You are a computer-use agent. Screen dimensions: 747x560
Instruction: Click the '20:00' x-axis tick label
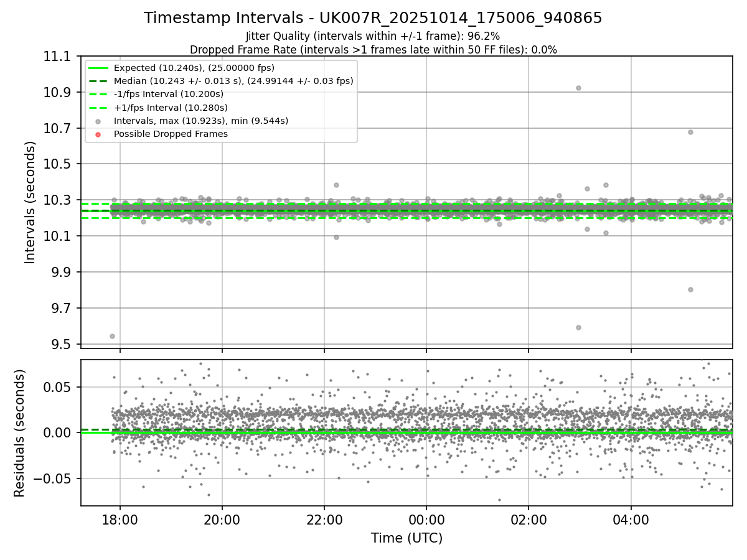pyautogui.click(x=222, y=518)
